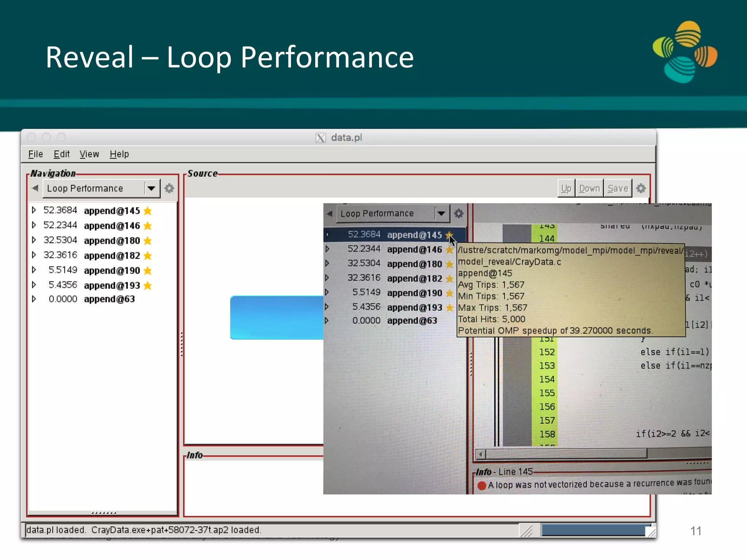Click the scrollbar left arrow in inset source

(x=481, y=454)
